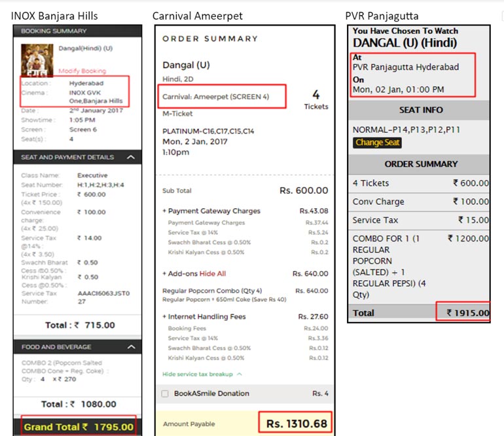Select the PLATINUM-C16,C17,C15,C14 seat text
Viewport: 504px width, 436px height.
(208, 131)
